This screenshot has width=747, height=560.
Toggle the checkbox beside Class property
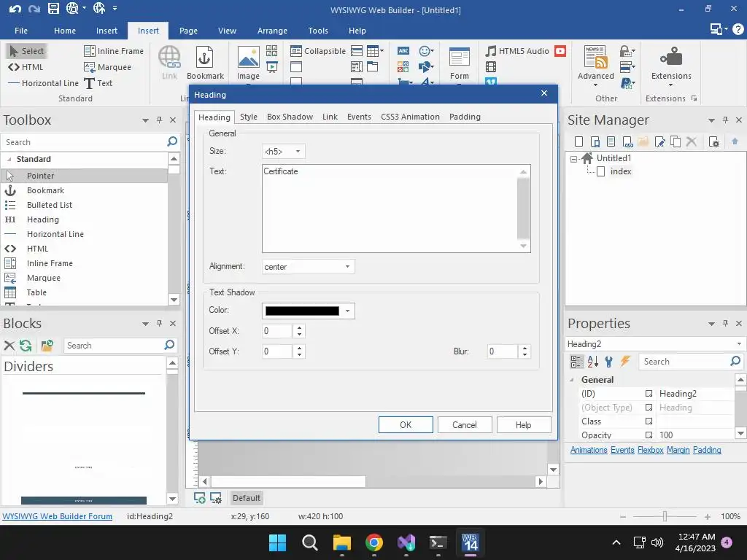pyautogui.click(x=649, y=421)
